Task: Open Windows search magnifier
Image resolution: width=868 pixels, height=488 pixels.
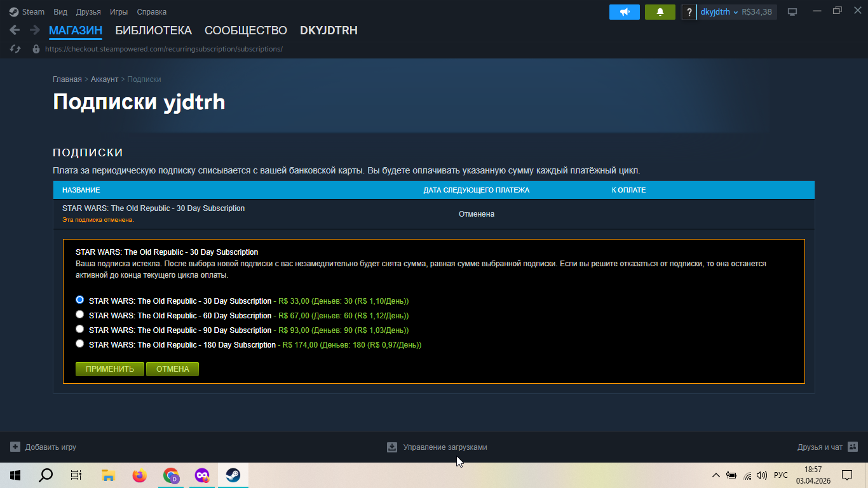Action: tap(46, 475)
